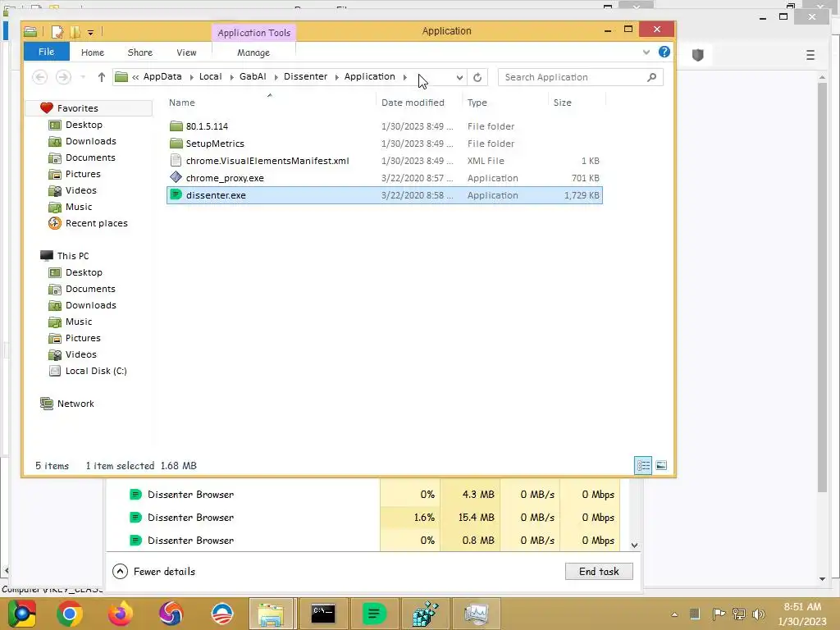Sort files by Size column
Image resolution: width=840 pixels, height=630 pixels.
(x=563, y=103)
